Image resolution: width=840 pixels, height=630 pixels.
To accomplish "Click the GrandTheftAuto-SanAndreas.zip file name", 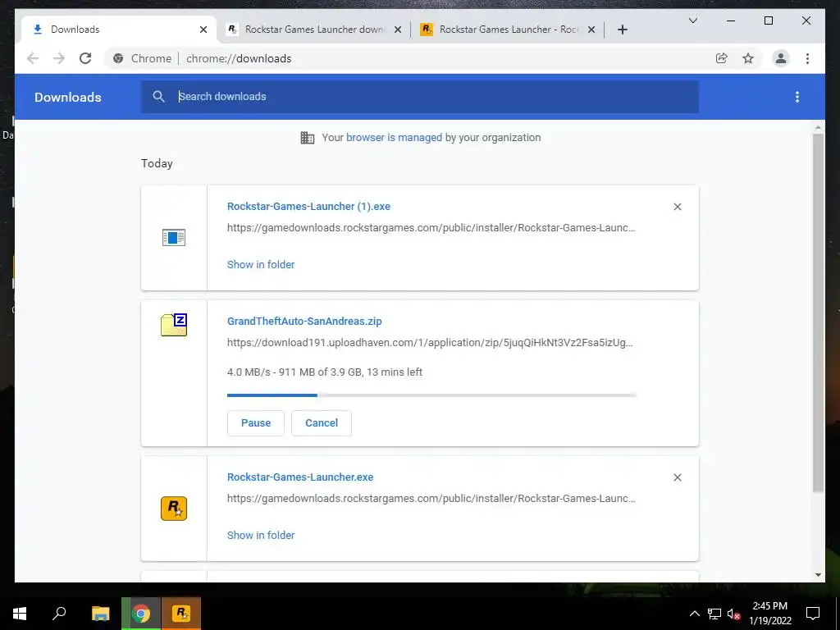I will pos(304,322).
